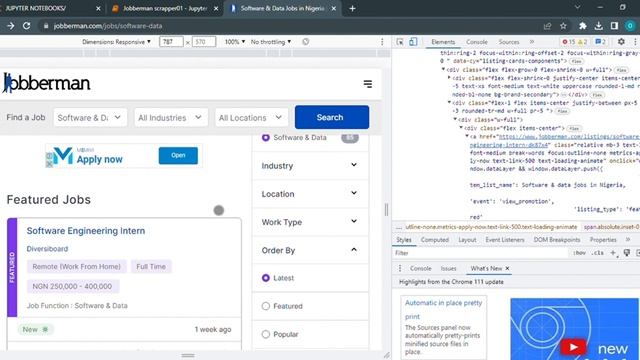Click the Automatic in place pretty print link
The height and width of the screenshot is (360, 640).
(x=443, y=309)
